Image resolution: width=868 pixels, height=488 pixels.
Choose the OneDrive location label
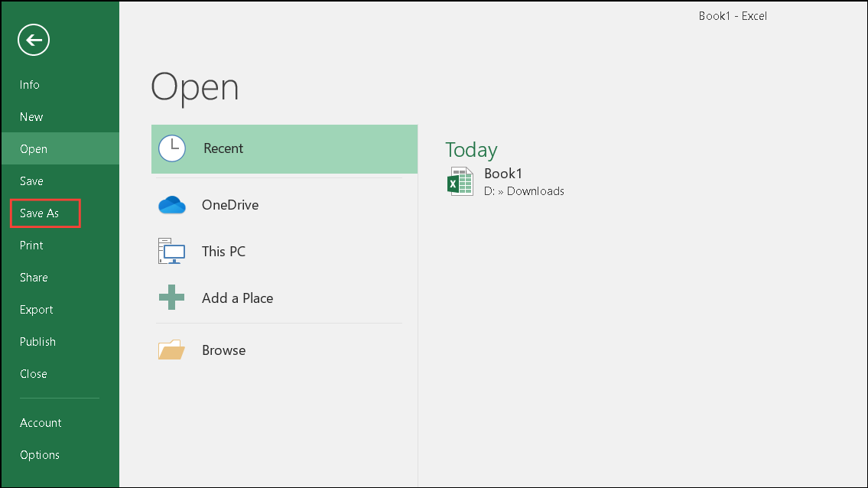click(x=230, y=205)
